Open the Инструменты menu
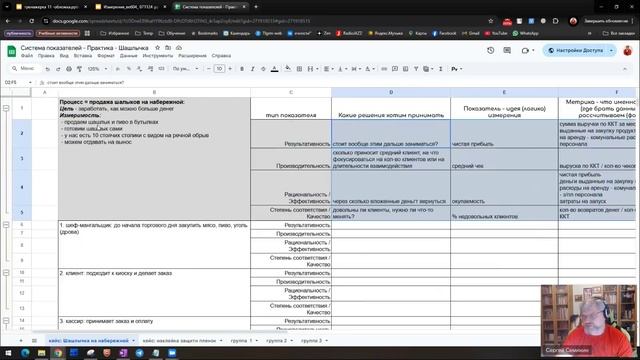This screenshot has width=640, height=360. point(158,56)
